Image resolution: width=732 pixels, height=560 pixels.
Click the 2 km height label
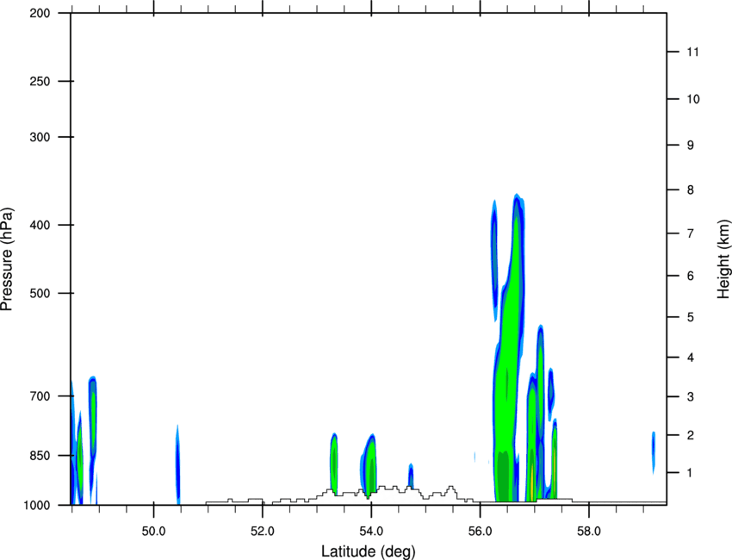(x=691, y=435)
